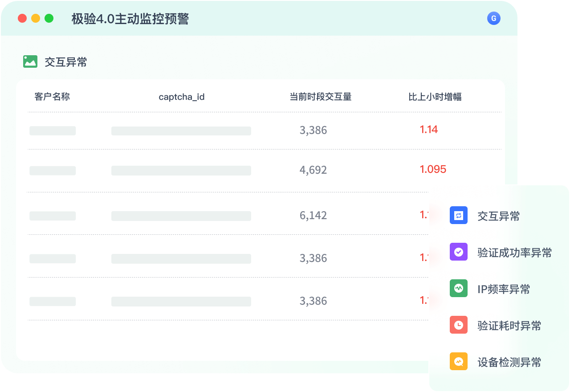Click the 4,692 interaction count cell
The height and width of the screenshot is (392, 570).
pyautogui.click(x=313, y=170)
